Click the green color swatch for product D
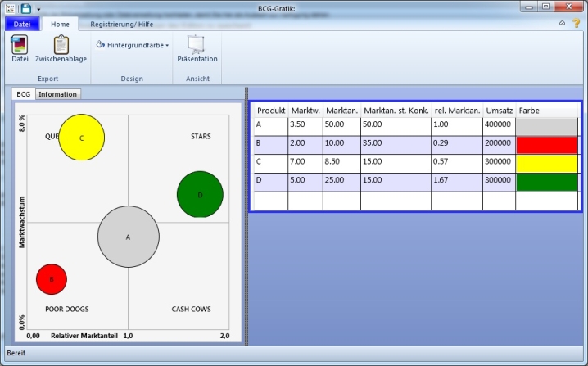 (x=546, y=182)
